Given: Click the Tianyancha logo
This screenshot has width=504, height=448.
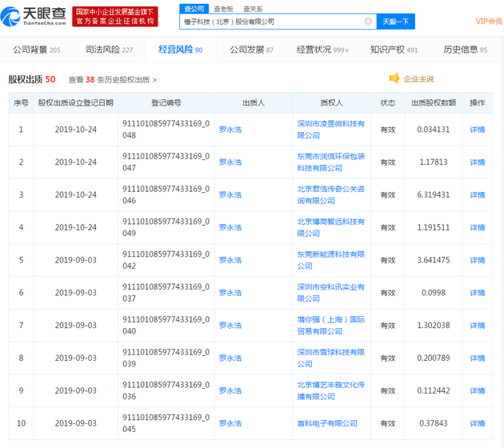Looking at the screenshot, I should (34, 16).
